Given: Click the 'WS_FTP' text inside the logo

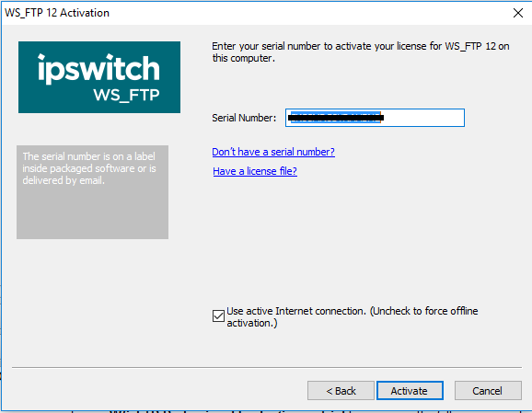Looking at the screenshot, I should [126, 96].
